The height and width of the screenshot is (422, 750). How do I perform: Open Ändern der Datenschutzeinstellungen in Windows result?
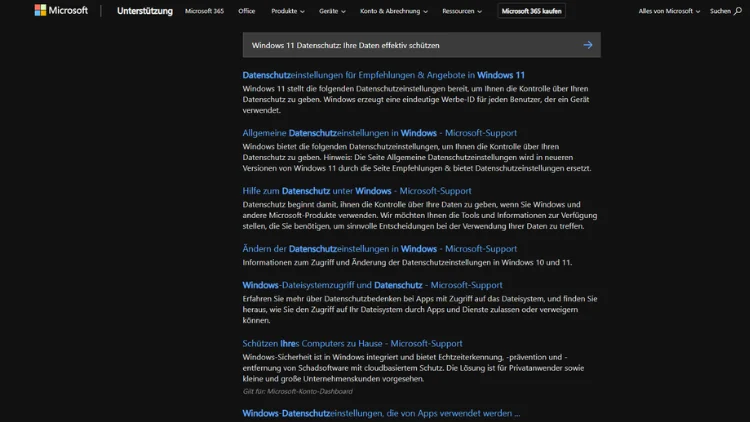click(379, 248)
